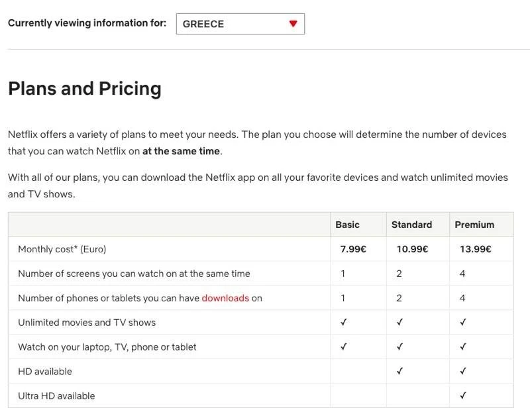Click the Basic value 1 in screens row
The width and height of the screenshot is (530, 420).
pyautogui.click(x=343, y=274)
